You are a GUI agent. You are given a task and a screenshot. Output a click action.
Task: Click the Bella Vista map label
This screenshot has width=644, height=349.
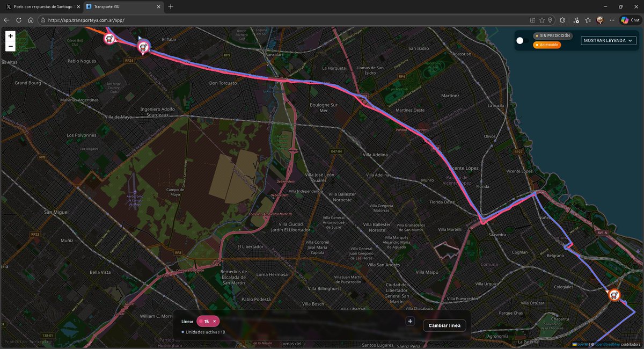pos(100,272)
